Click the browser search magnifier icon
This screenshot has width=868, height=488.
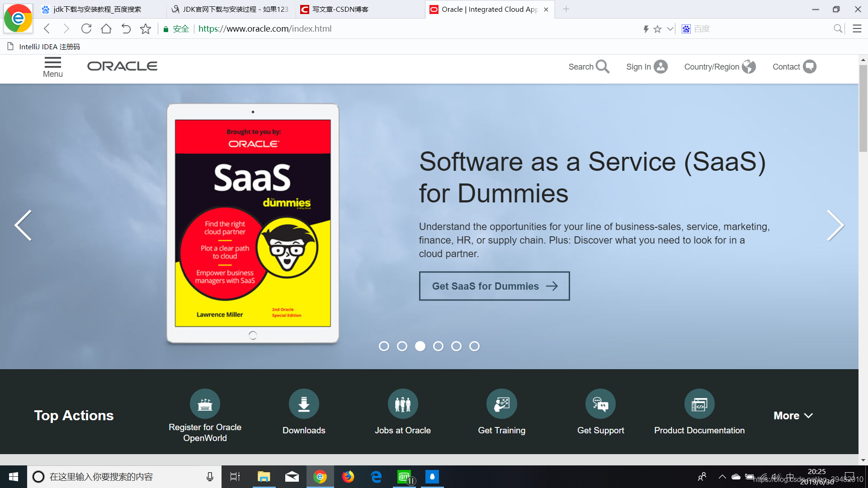[838, 29]
